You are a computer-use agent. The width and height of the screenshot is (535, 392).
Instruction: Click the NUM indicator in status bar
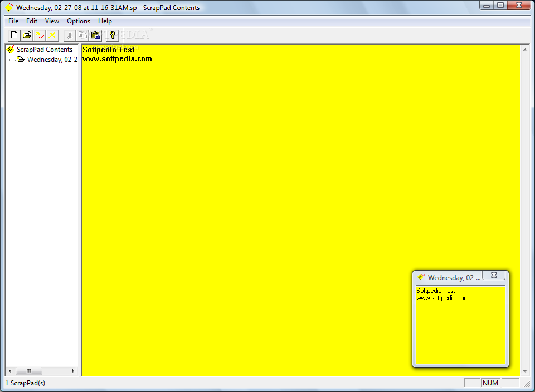(490, 383)
